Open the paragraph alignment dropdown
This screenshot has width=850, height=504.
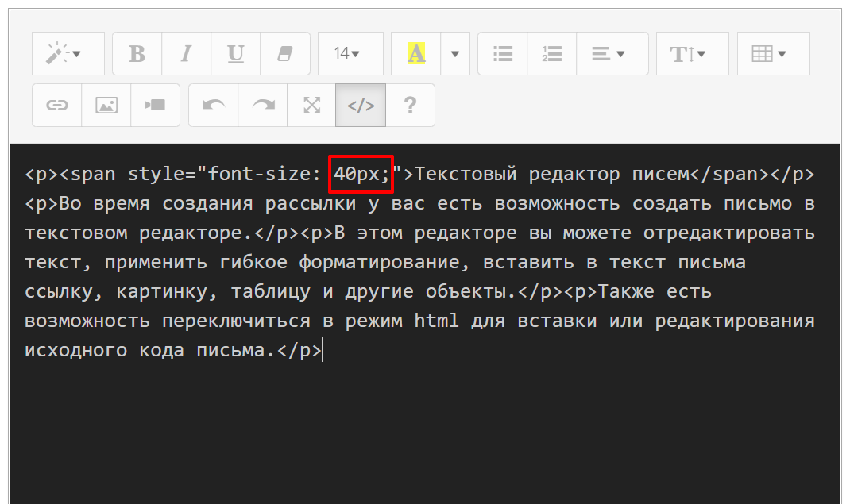coord(612,54)
